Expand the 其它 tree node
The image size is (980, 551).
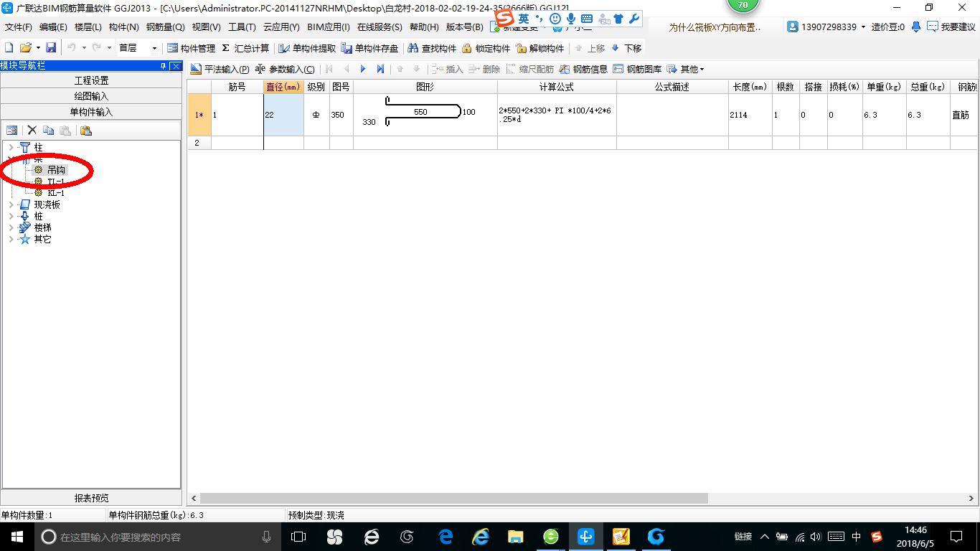coord(11,239)
